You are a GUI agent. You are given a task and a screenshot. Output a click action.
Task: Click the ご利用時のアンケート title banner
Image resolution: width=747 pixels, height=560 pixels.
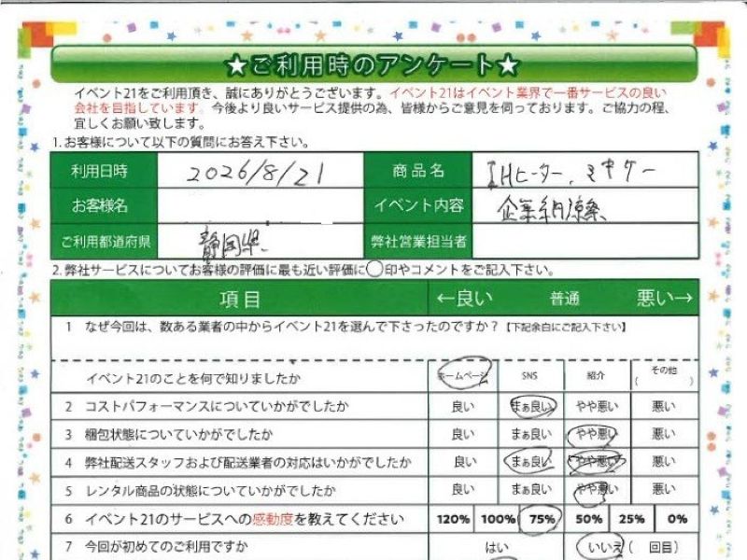pos(374,64)
